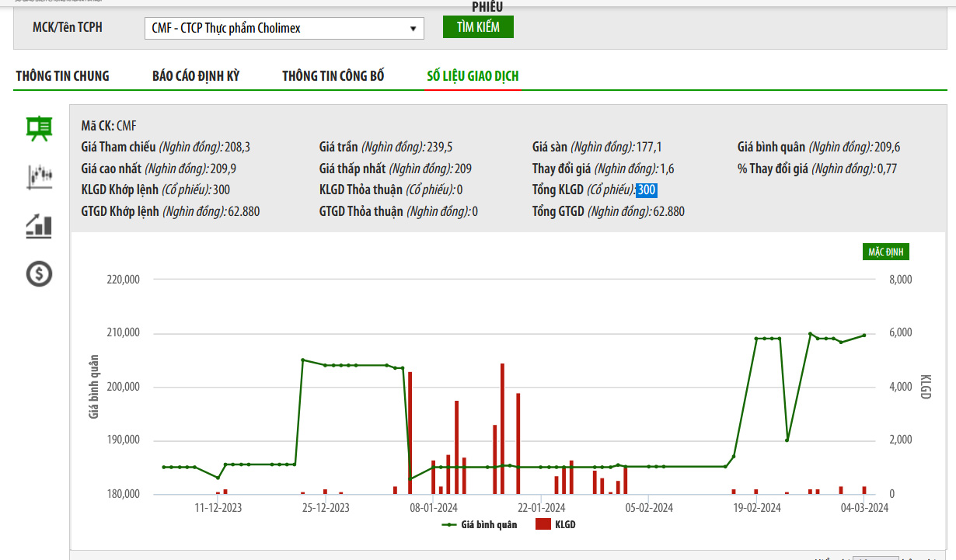Open the BÁO CÁO ĐỊNH KỲ tab
Screen dimensions: 956x560
coord(196,76)
